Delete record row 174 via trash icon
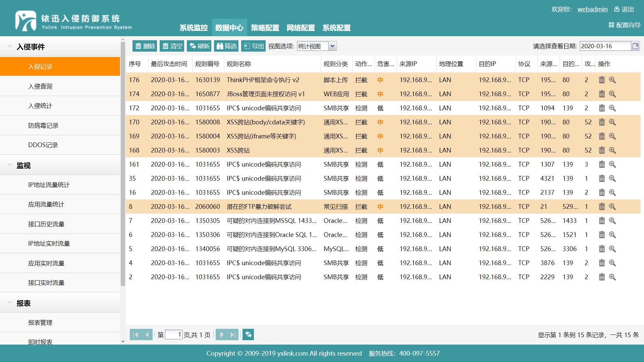Image resolution: width=644 pixels, height=362 pixels. coord(602,94)
